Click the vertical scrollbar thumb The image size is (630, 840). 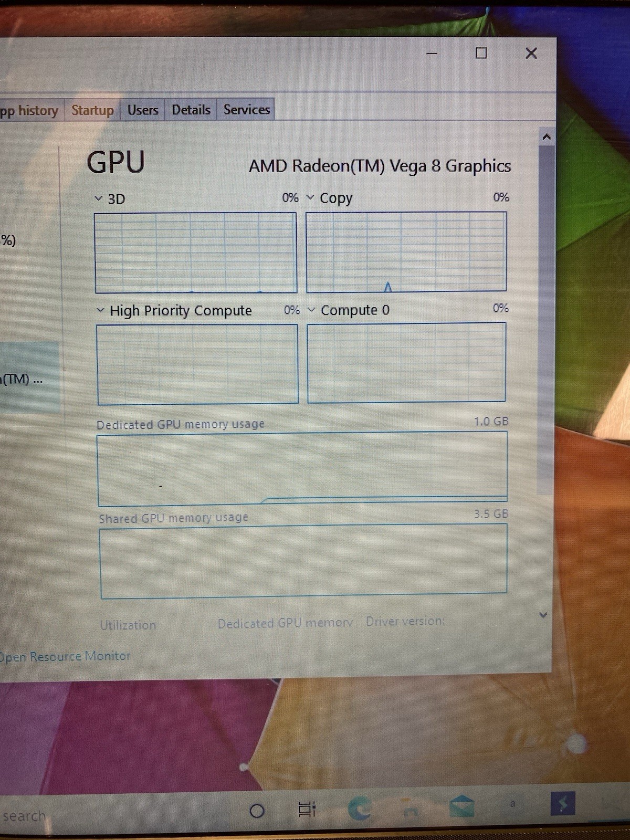tap(546, 320)
